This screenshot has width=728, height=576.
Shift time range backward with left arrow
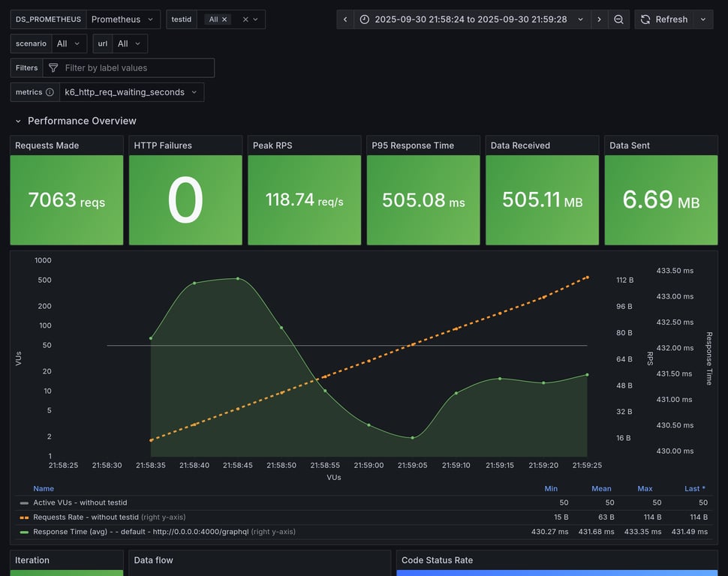point(344,19)
